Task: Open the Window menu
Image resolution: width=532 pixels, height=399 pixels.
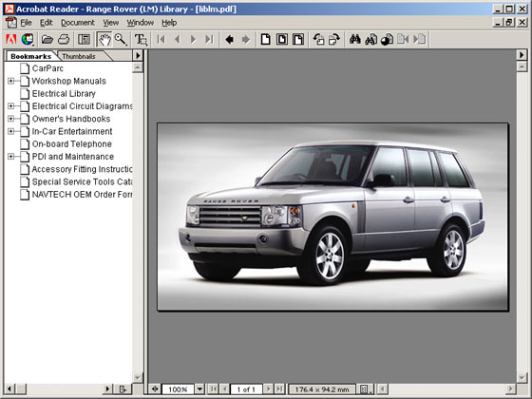Action: click(x=141, y=23)
